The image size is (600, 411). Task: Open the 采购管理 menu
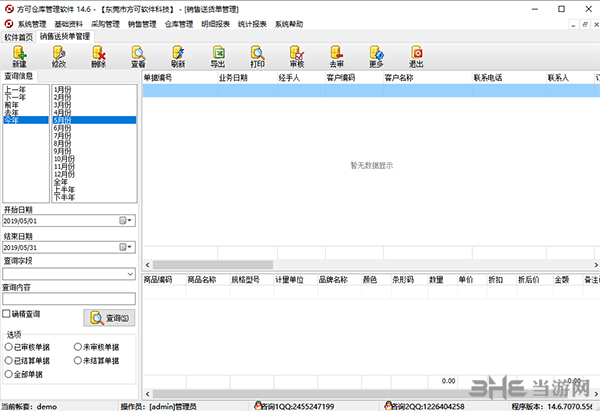105,24
